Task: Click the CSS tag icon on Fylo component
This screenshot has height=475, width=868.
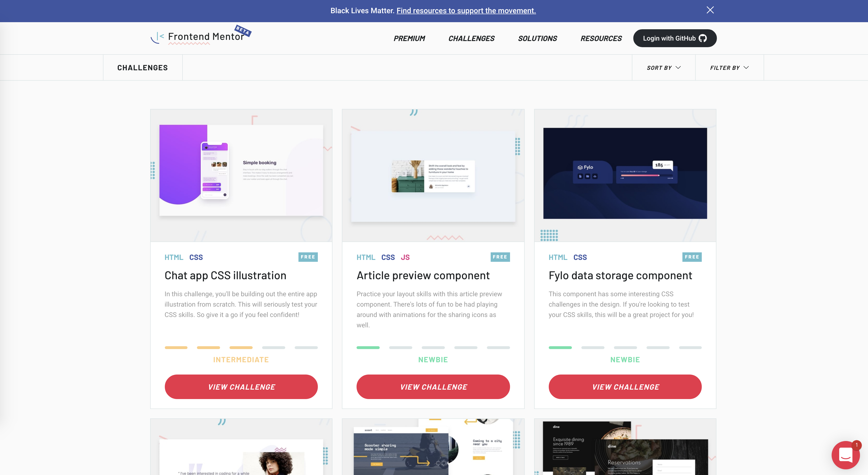Action: point(580,257)
